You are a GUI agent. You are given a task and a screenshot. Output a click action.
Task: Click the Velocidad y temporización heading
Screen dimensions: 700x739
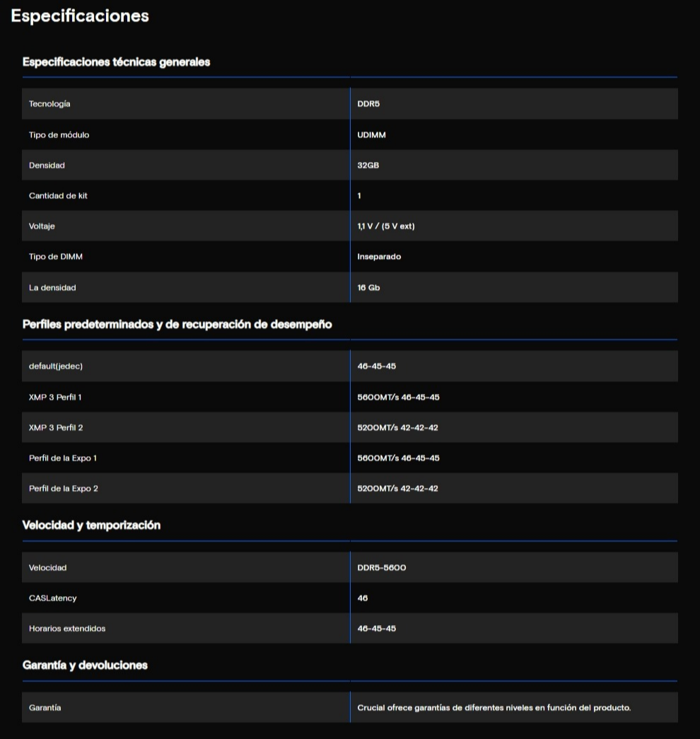point(93,525)
